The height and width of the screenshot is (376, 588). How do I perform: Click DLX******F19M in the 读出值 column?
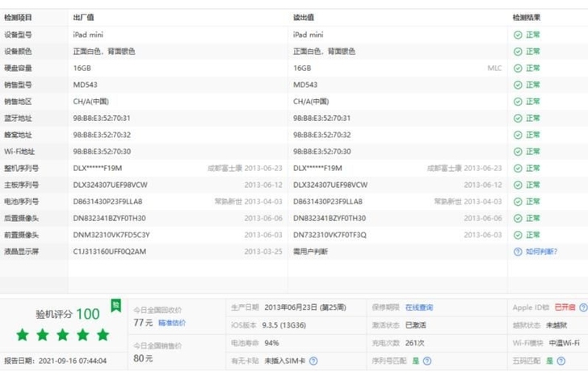(317, 168)
